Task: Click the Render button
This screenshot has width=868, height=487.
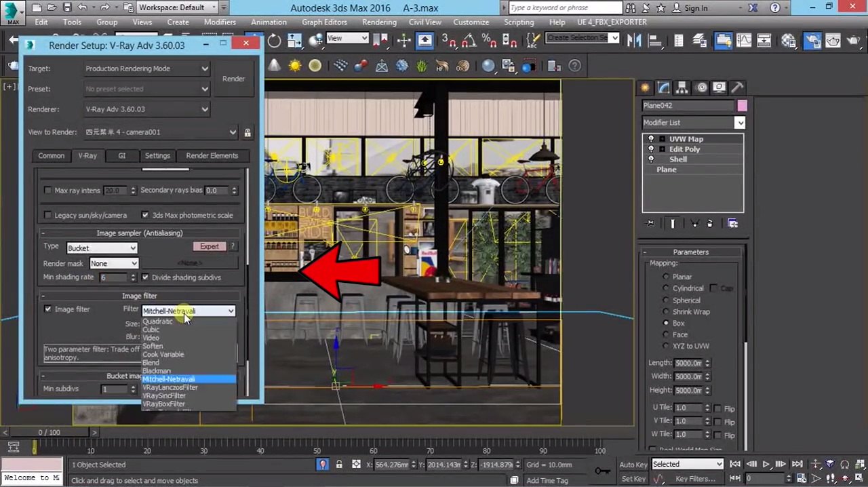Action: coord(233,79)
